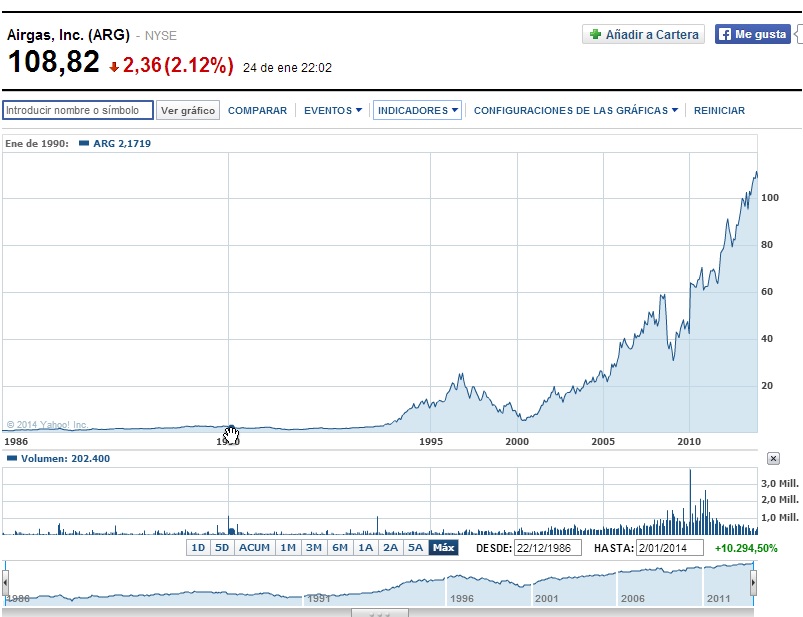Click the Airgas, Inc. (ARG) title
Screen dimensions: 803x617
pos(68,35)
